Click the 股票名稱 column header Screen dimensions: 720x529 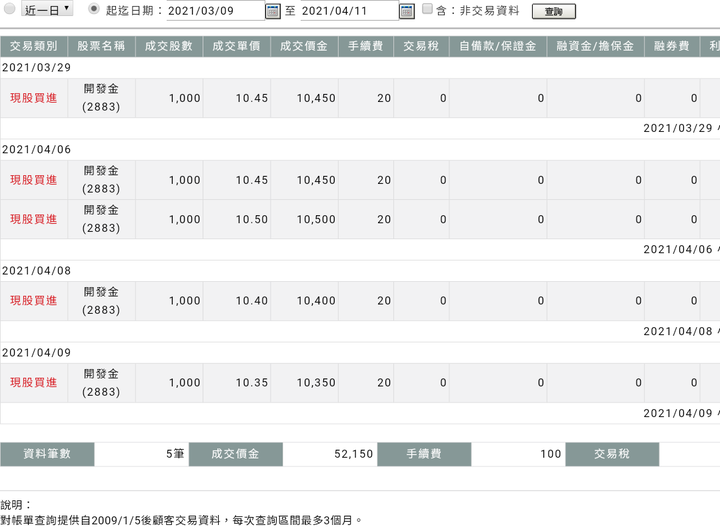[x=101, y=46]
